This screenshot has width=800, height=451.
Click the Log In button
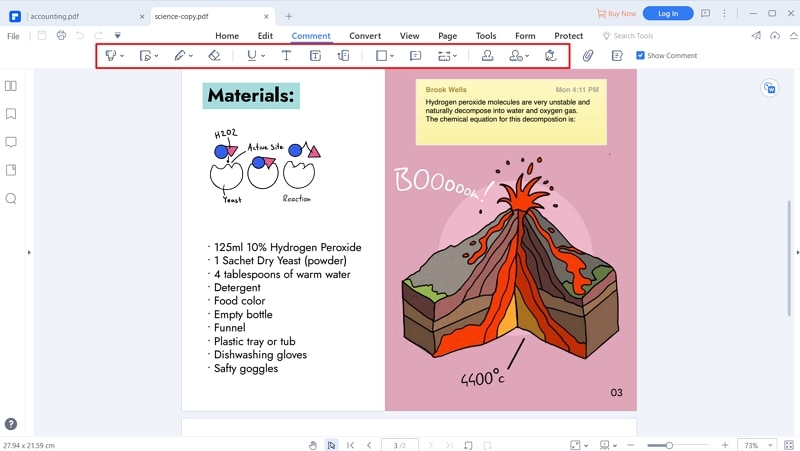click(x=668, y=13)
